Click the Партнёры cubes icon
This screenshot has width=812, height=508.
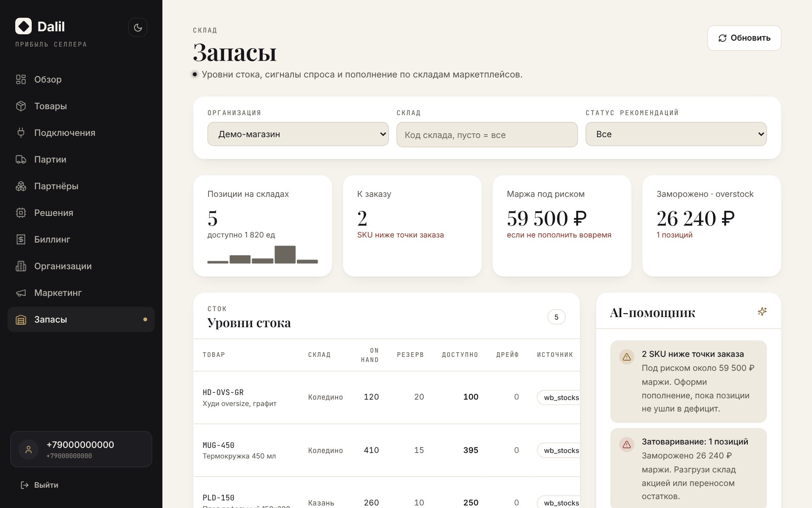tap(21, 186)
